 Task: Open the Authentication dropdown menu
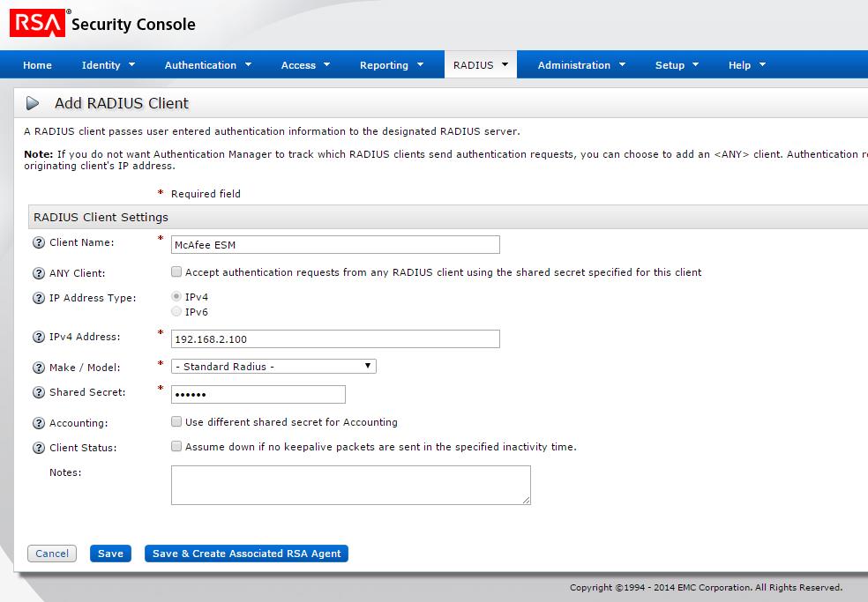pyautogui.click(x=203, y=64)
